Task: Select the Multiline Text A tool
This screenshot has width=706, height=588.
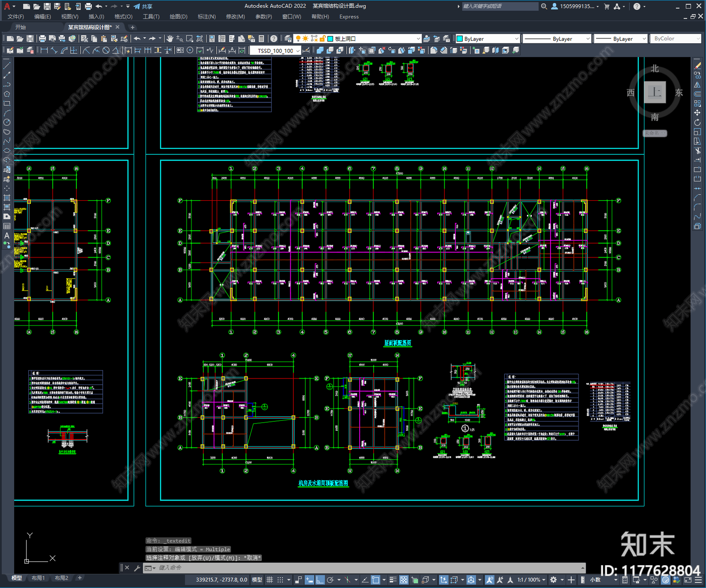Action: pyautogui.click(x=7, y=236)
